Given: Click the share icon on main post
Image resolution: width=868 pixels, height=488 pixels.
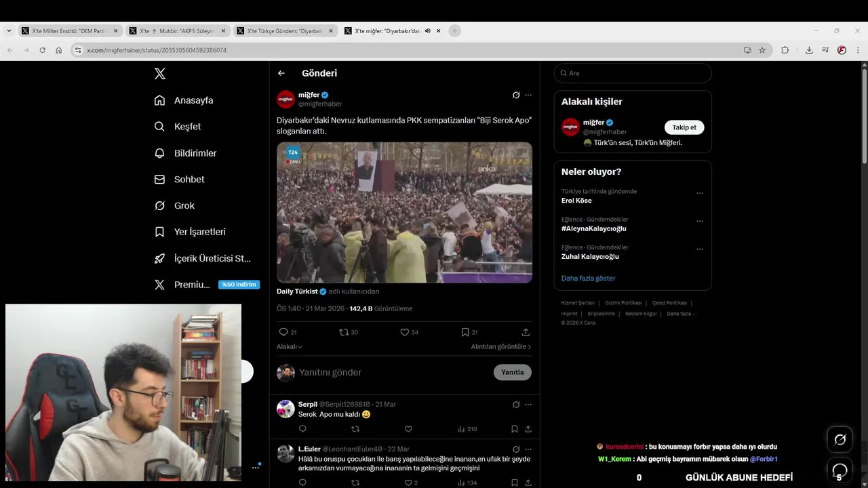Looking at the screenshot, I should tap(526, 332).
